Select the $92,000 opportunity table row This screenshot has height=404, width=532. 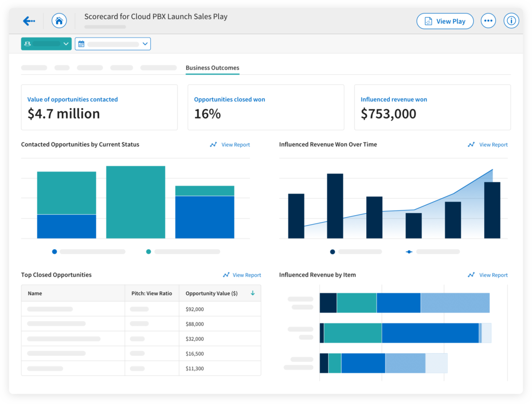coord(141,309)
